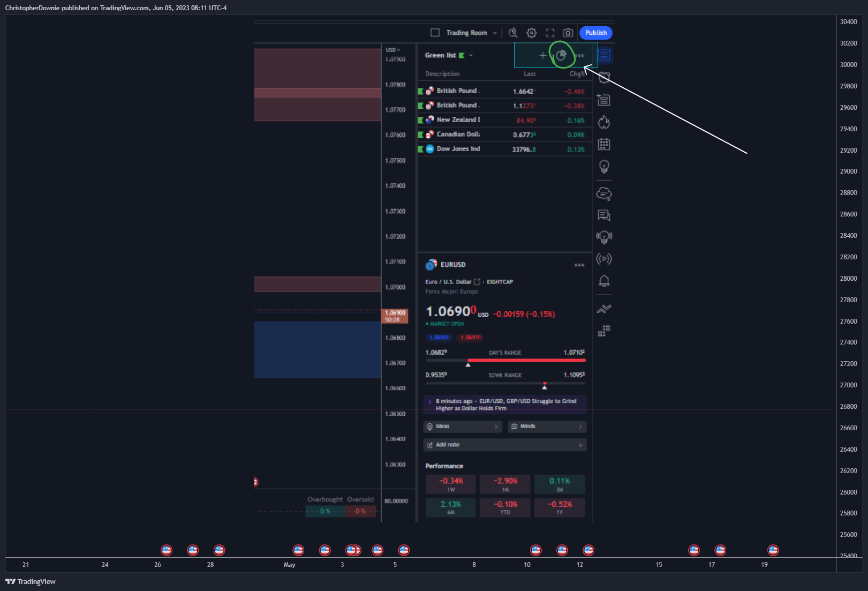Select the New Zealand watchlist row
Image resolution: width=868 pixels, height=591 pixels.
[505, 120]
